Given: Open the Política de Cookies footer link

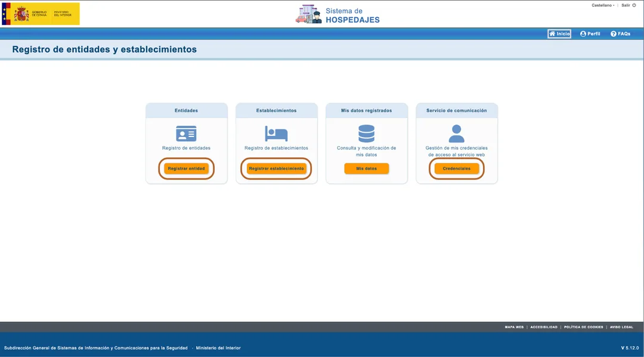Looking at the screenshot, I should tap(583, 327).
